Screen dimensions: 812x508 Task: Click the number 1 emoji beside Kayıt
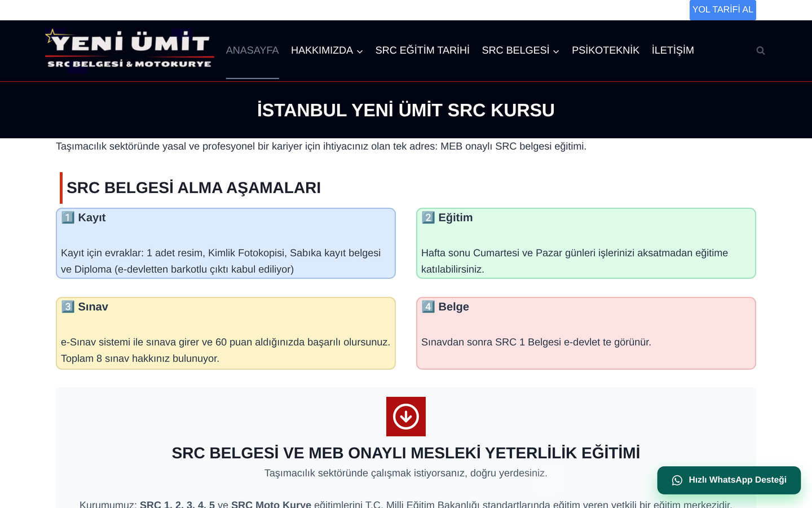pos(68,217)
